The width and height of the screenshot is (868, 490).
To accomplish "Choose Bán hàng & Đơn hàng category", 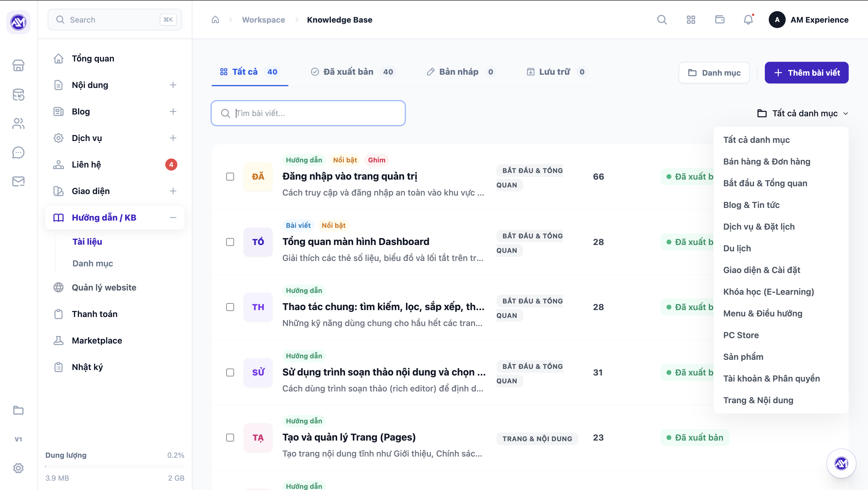I will tap(781, 162).
